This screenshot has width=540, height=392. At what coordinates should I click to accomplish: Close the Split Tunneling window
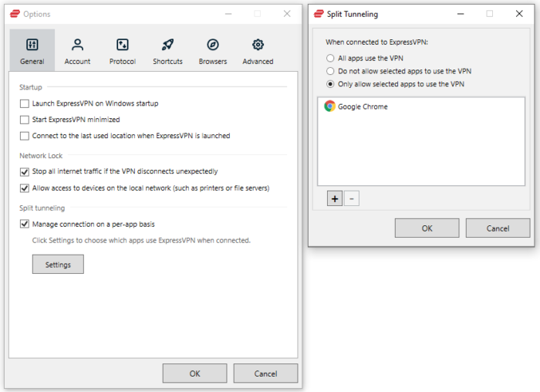click(x=519, y=14)
